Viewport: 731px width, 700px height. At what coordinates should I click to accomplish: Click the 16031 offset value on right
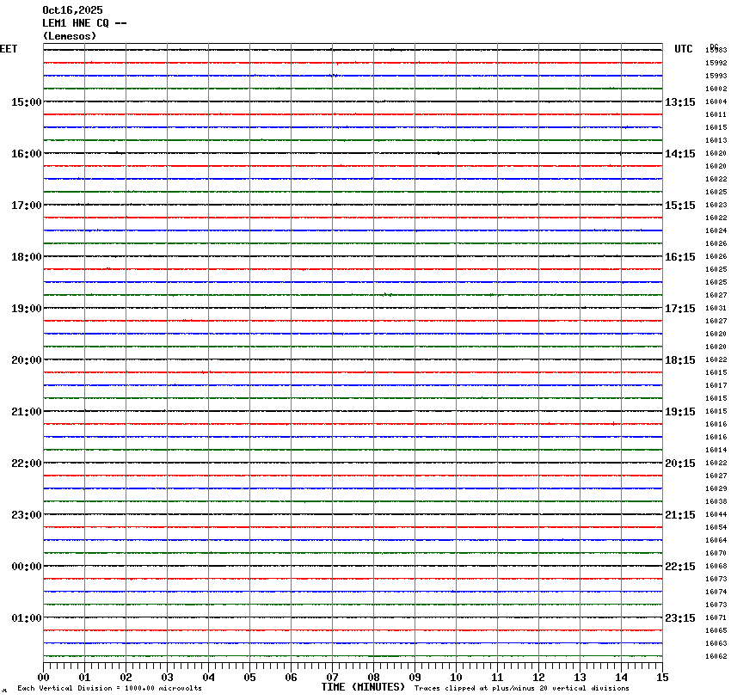pyautogui.click(x=716, y=308)
